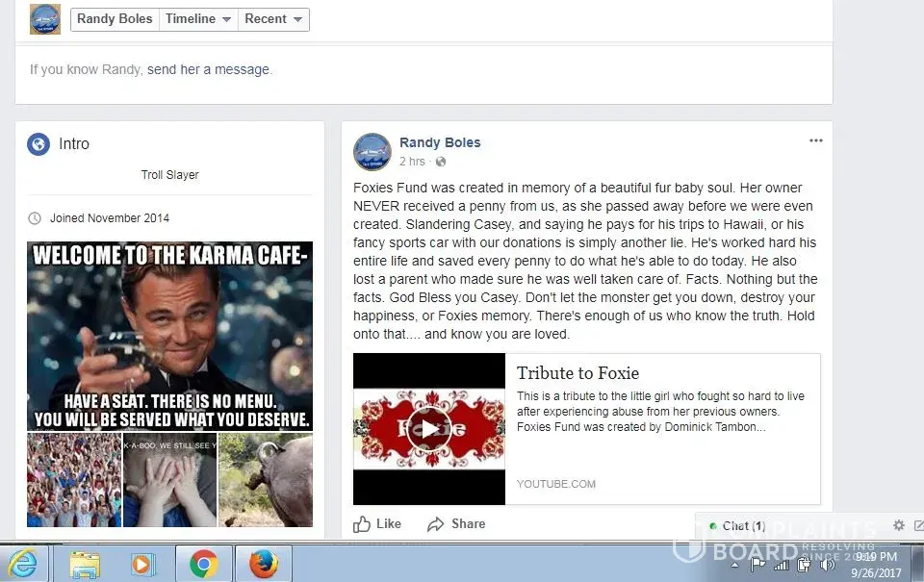Expand the Timeline dropdown

(198, 19)
